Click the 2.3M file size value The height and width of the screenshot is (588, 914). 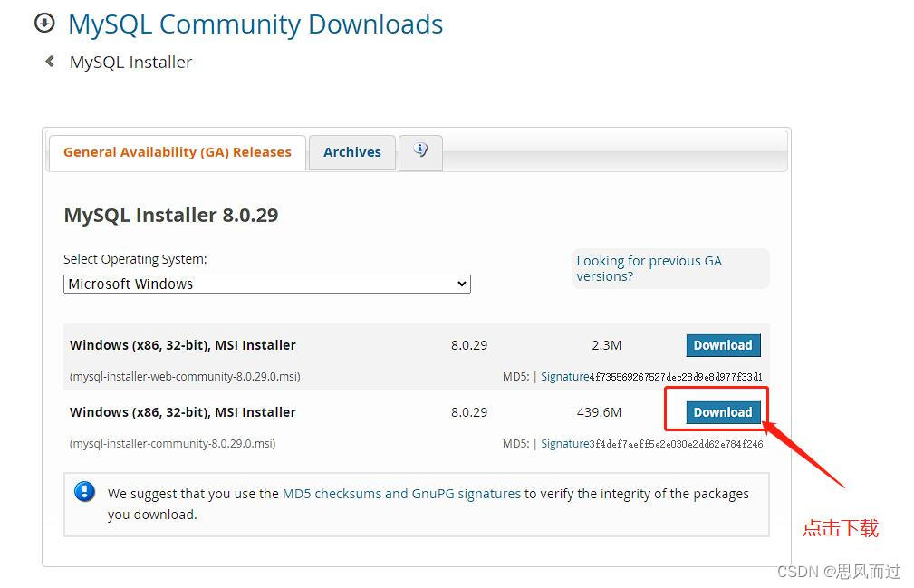click(606, 345)
